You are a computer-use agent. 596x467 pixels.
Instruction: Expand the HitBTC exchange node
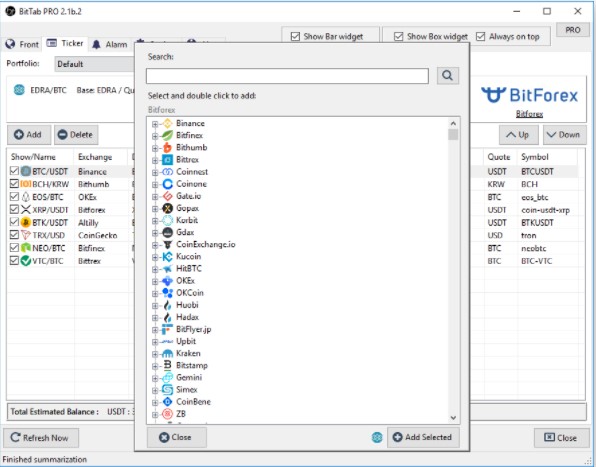click(x=155, y=269)
